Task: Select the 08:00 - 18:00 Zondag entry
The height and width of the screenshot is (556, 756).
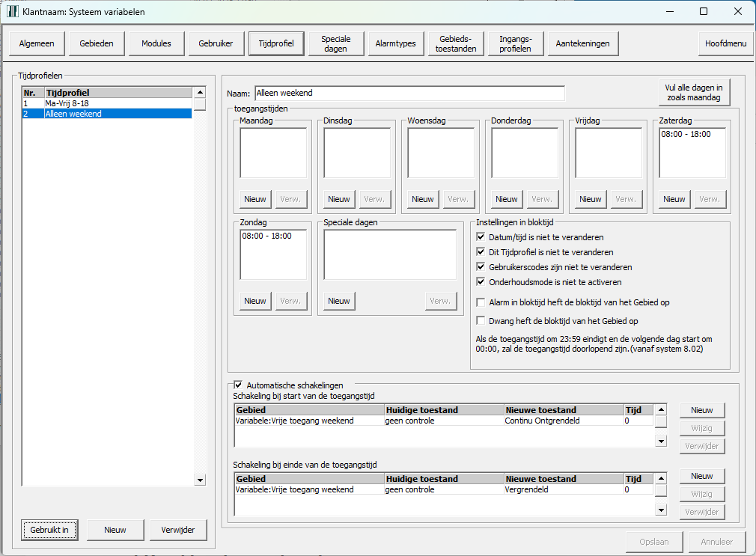Action: coord(267,236)
